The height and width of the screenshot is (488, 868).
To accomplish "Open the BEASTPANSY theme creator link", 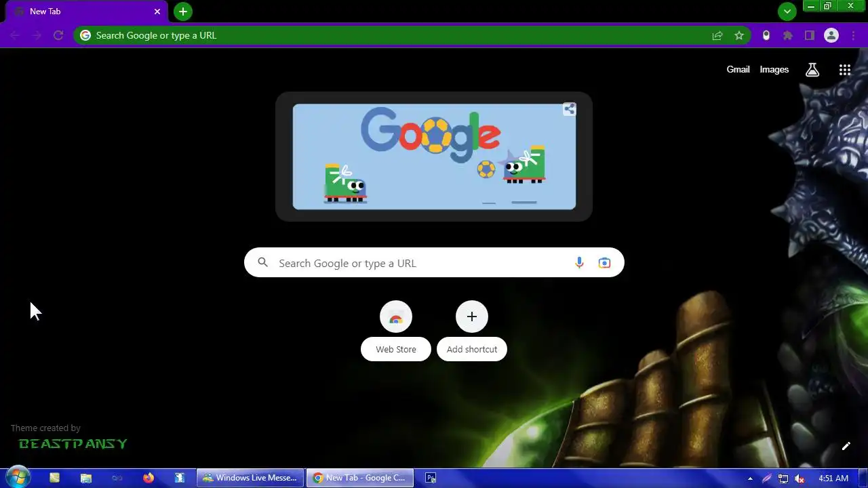I will [73, 444].
